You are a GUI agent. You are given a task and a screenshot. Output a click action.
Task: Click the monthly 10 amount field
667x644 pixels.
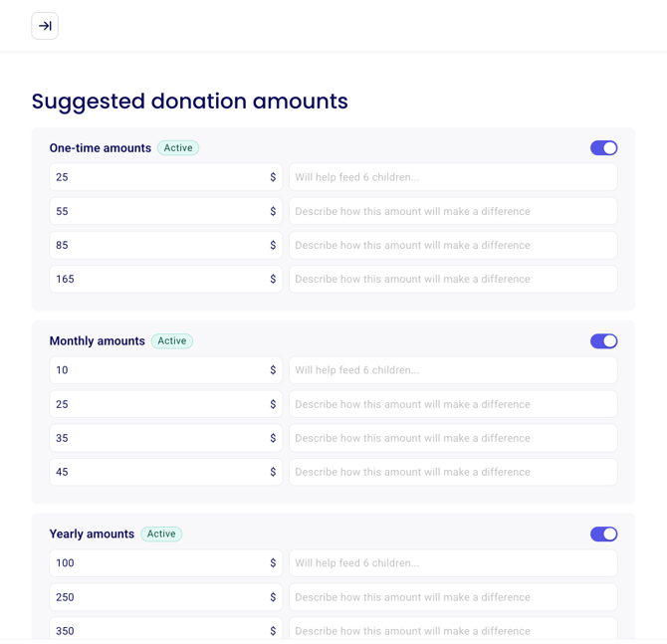pyautogui.click(x=159, y=370)
